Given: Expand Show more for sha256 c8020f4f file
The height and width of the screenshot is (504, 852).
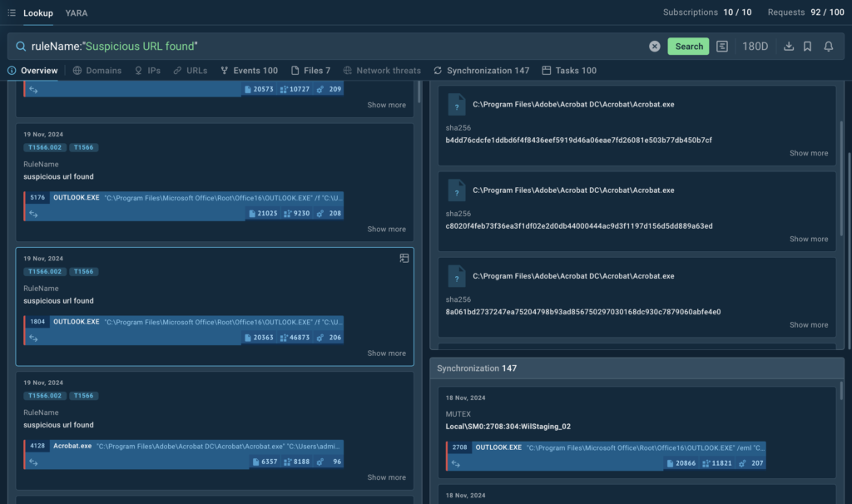Looking at the screenshot, I should coord(808,239).
